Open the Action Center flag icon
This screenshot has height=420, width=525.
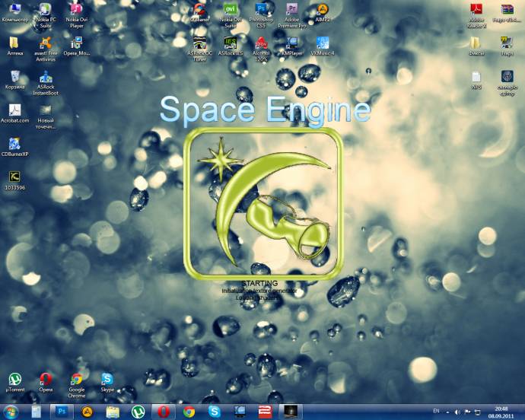pos(468,412)
